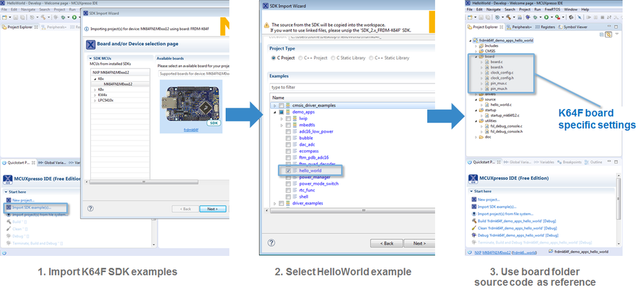Switch to Symbol Viewer tab

[x=572, y=27]
